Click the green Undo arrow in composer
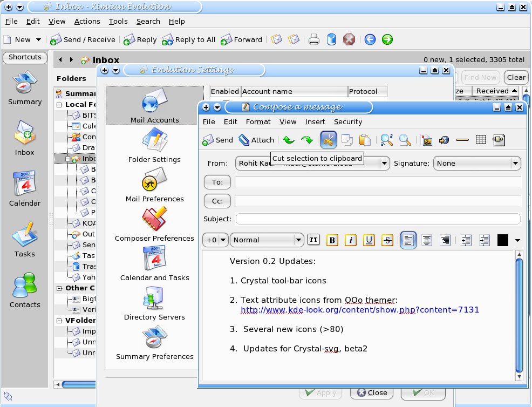 289,140
